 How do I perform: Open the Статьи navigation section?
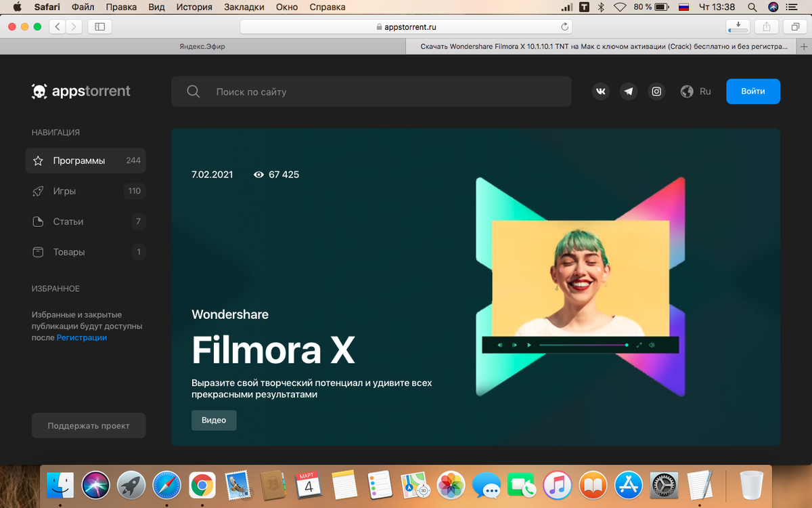coord(85,221)
